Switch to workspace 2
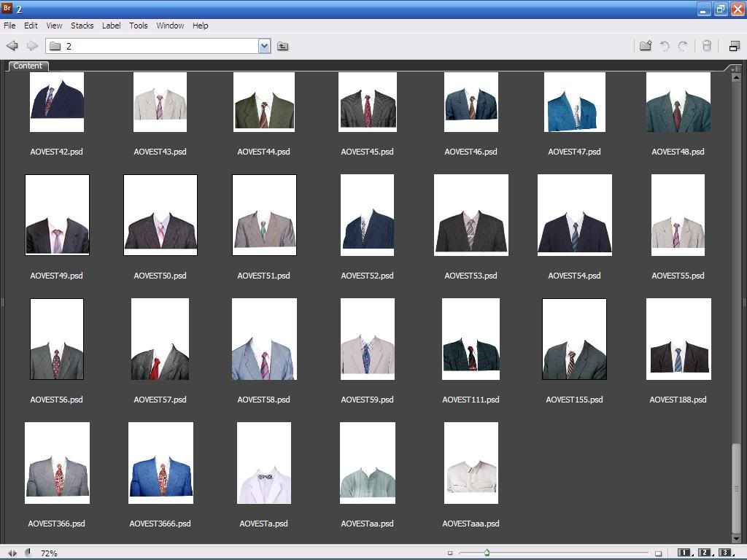This screenshot has height=560, width=747. (x=705, y=553)
